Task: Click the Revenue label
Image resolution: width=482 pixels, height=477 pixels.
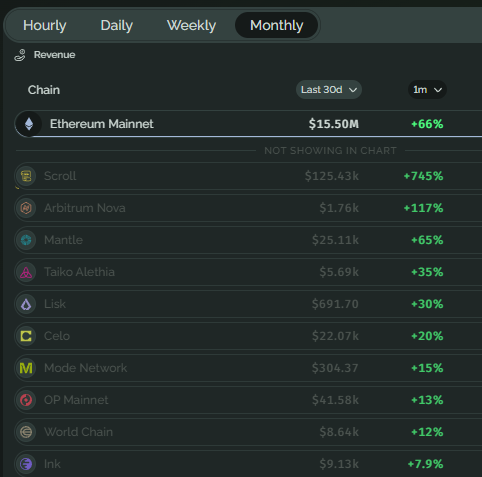Action: [54, 55]
